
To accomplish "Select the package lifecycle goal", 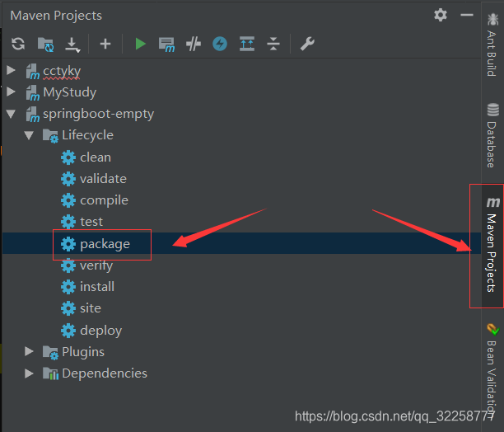I will click(x=105, y=244).
